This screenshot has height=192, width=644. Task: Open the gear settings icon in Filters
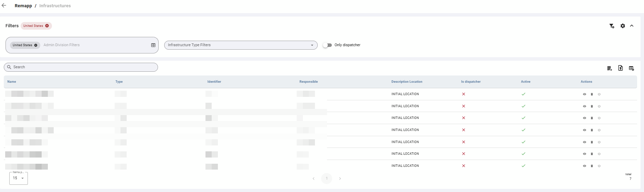623,26
